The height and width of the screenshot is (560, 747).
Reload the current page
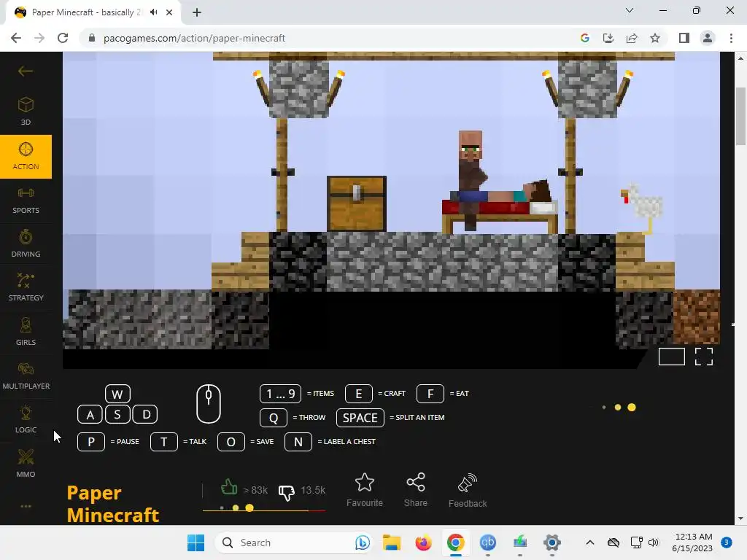click(63, 38)
